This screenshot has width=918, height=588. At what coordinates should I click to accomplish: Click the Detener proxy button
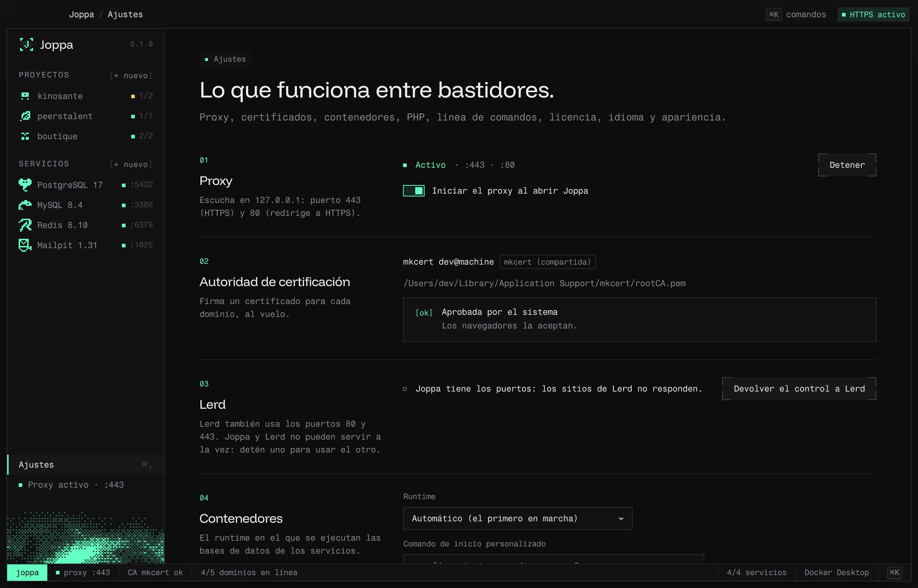(x=847, y=165)
